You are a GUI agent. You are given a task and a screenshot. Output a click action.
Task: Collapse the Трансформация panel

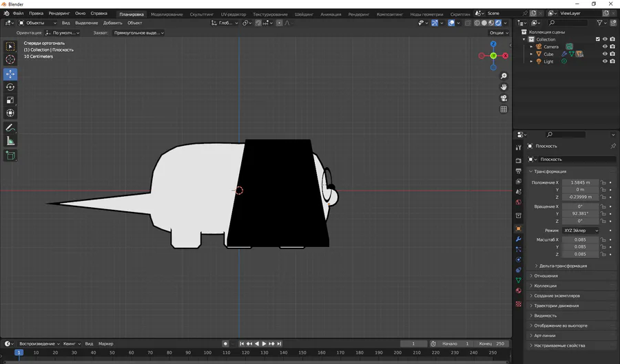(x=550, y=171)
